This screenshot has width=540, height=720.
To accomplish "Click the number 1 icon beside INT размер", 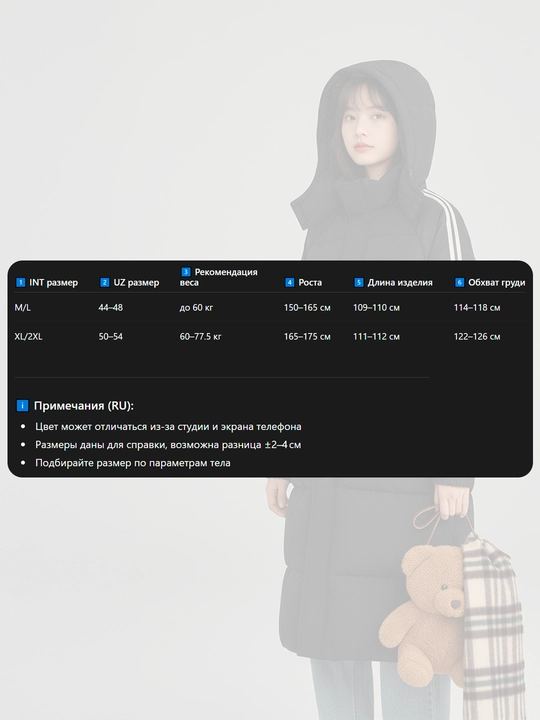I will (x=20, y=282).
